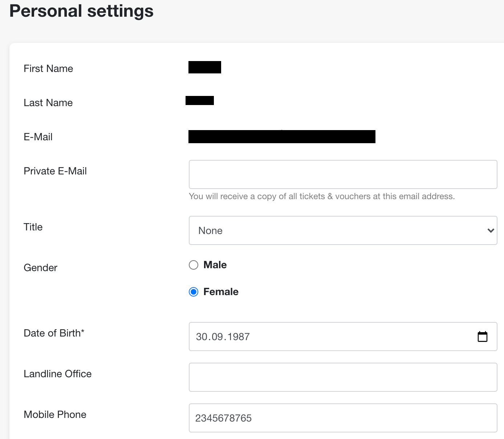Click the Private E-Mail label
504x439 pixels.
[55, 171]
